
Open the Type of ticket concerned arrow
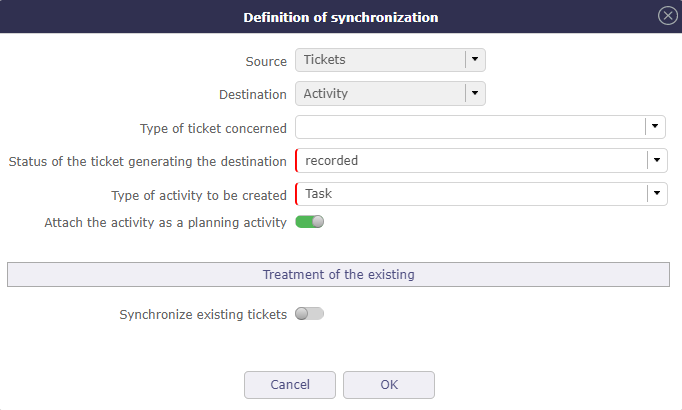656,127
